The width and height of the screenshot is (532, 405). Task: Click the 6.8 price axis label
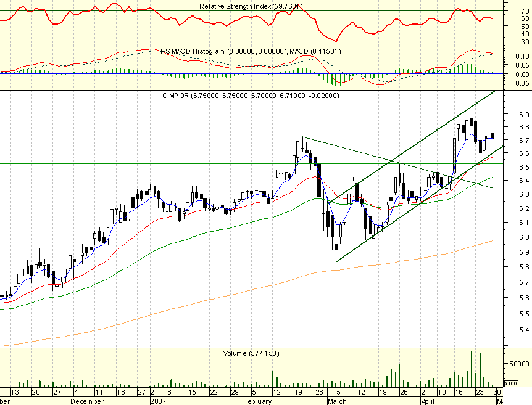[524, 128]
